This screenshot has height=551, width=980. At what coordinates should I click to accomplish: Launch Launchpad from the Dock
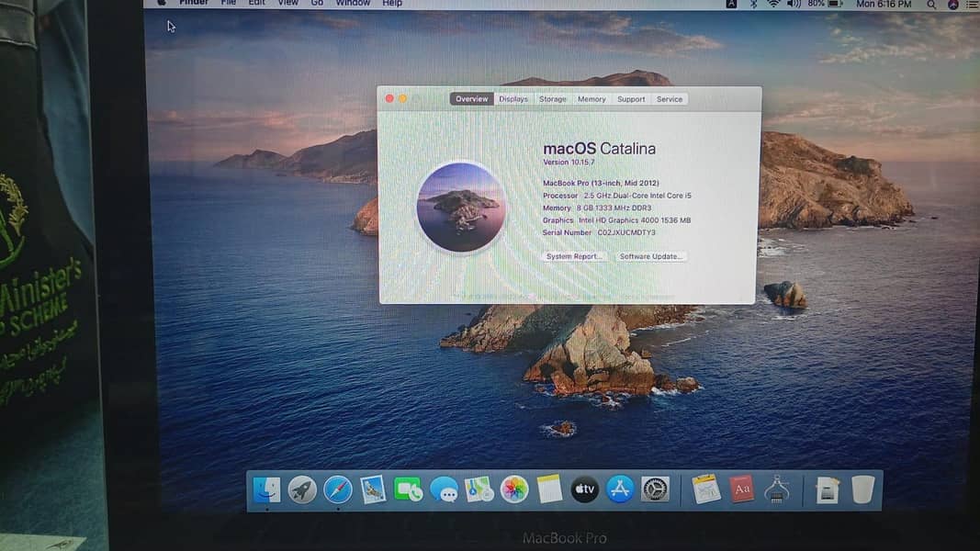coord(302,489)
